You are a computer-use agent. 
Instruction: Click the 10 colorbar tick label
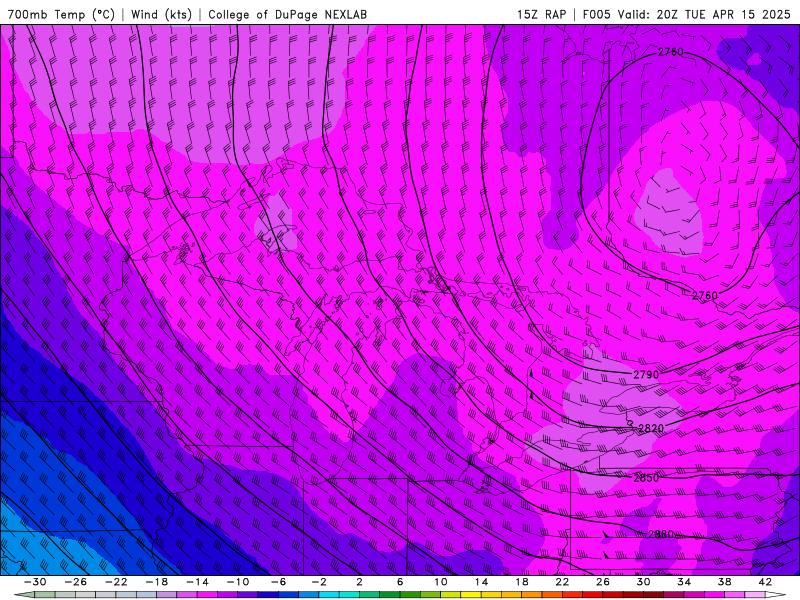click(x=441, y=582)
